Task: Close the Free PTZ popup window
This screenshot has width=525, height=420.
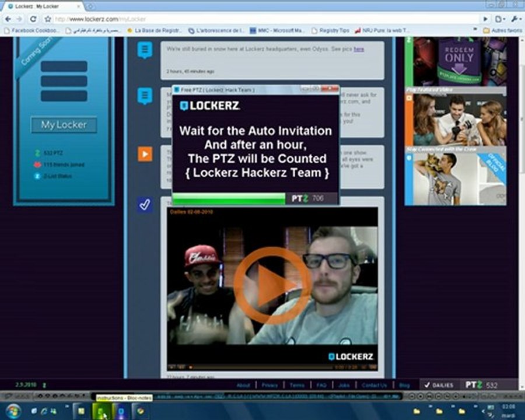Action: click(330, 89)
